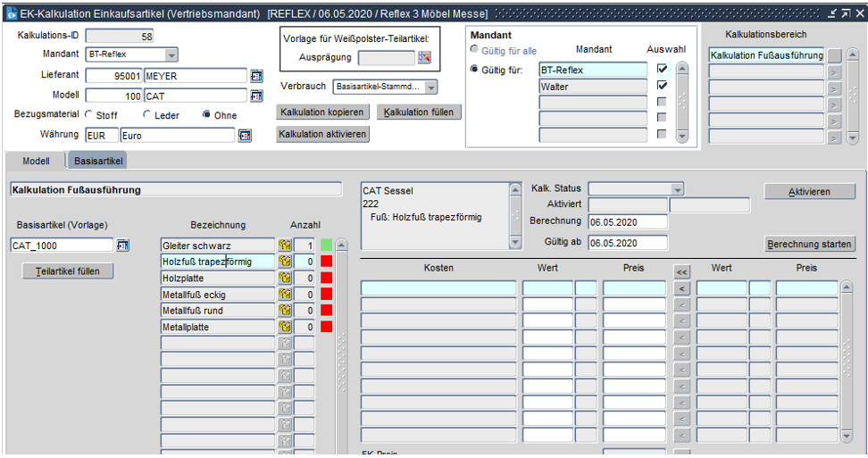
Task: Click currency lookup icon beside Euro field
Action: pyautogui.click(x=245, y=136)
